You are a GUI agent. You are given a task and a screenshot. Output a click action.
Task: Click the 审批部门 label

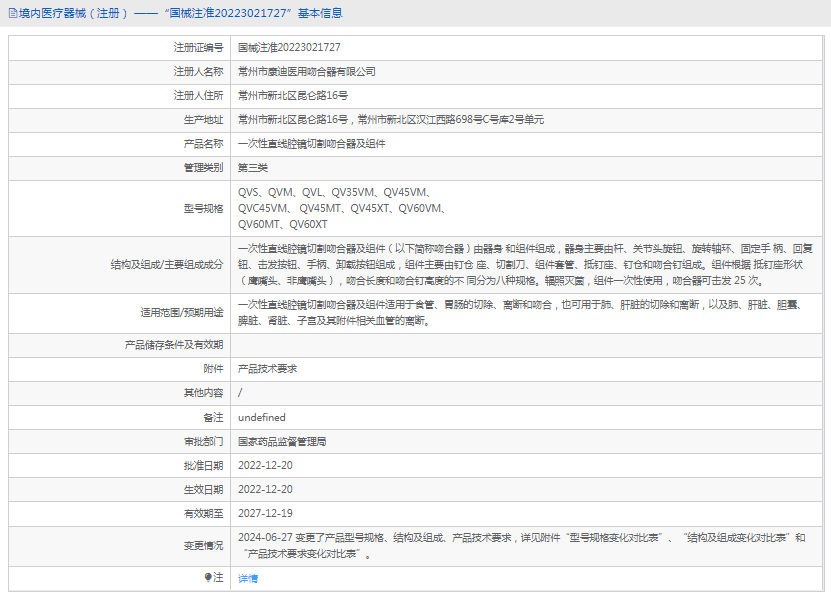pyautogui.click(x=204, y=442)
